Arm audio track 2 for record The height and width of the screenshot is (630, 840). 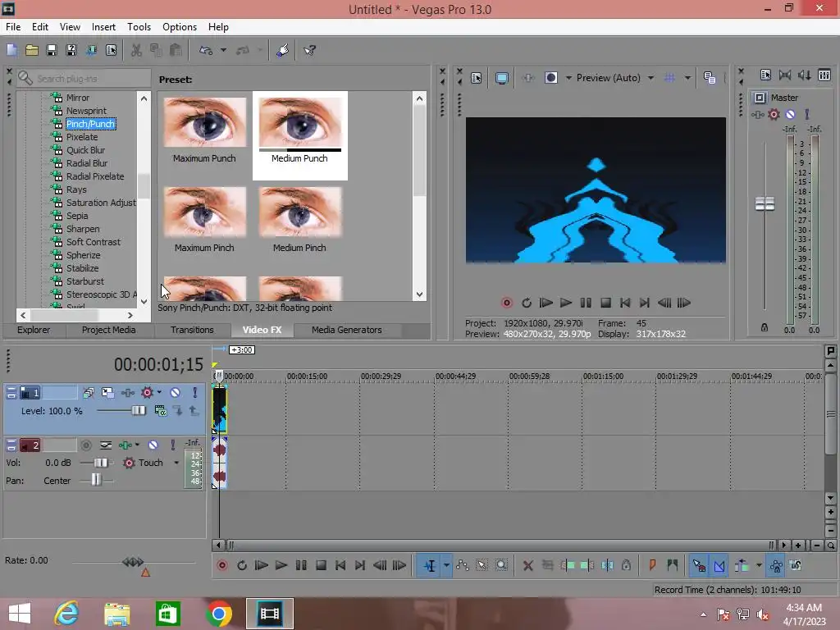[x=85, y=445]
